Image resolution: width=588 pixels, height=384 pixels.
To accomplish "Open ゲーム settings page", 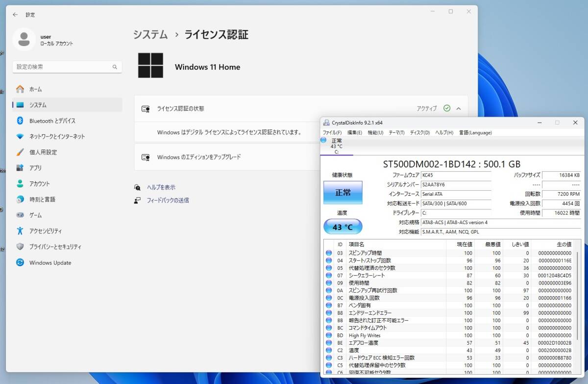I will pos(67,215).
